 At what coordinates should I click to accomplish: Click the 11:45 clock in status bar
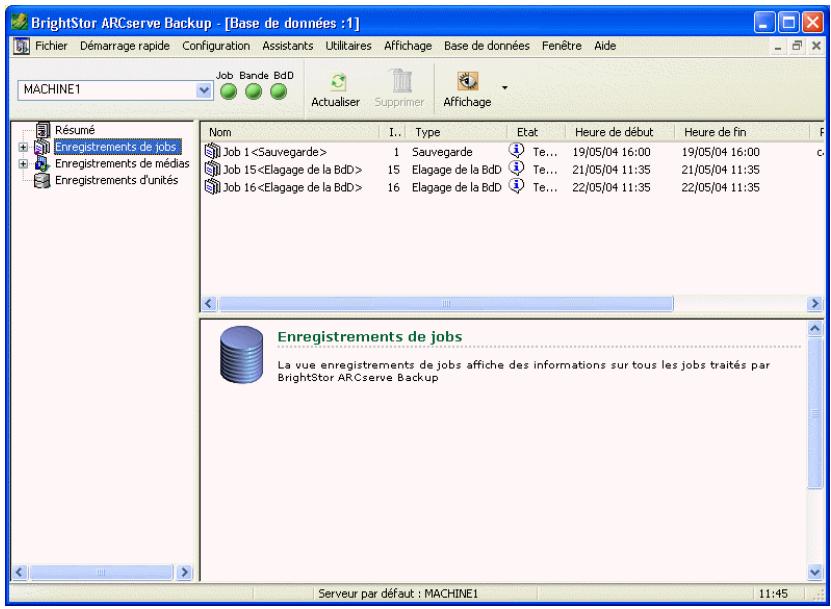click(x=773, y=594)
